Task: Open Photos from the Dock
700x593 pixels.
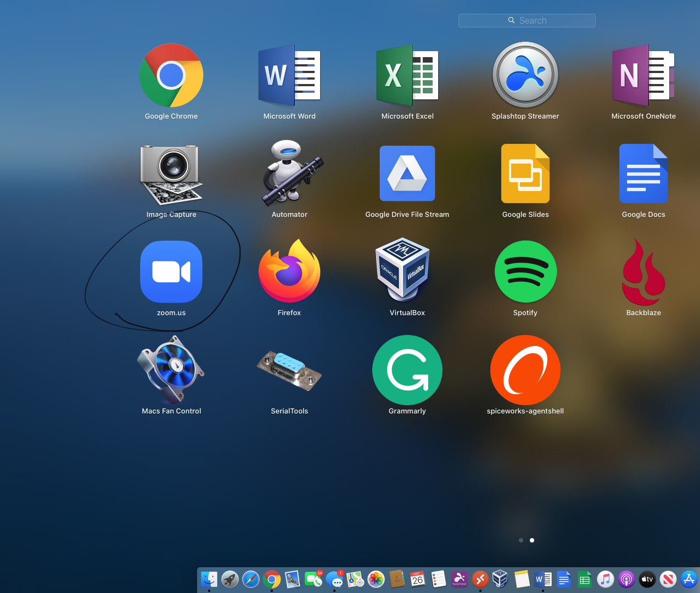Action: [x=376, y=579]
